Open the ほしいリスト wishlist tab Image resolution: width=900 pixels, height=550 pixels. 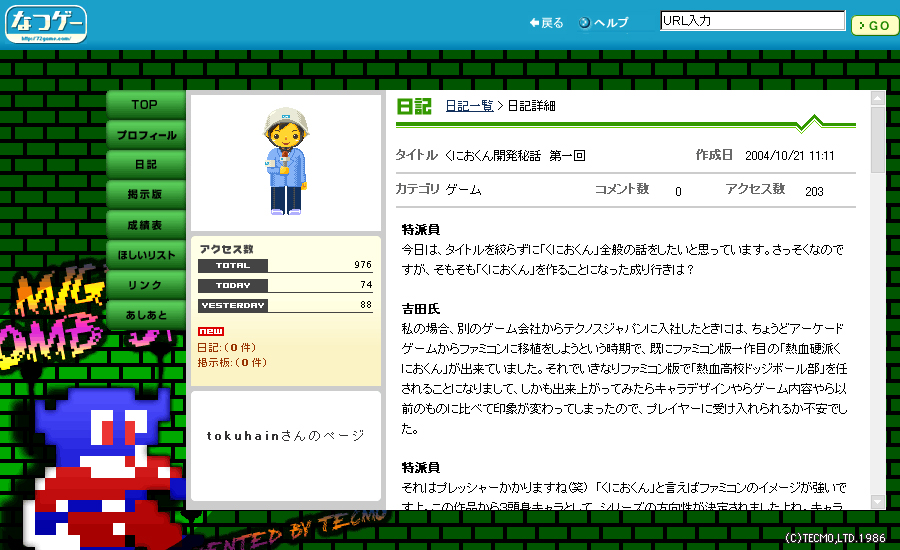pyautogui.click(x=146, y=255)
